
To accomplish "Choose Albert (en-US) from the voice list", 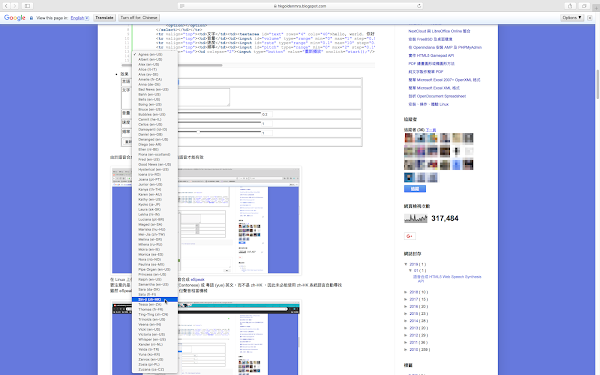I will point(155,59).
